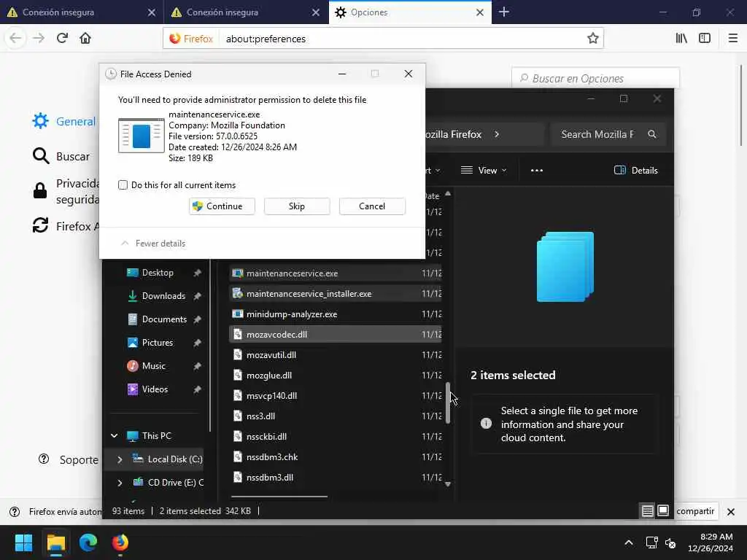Open the Explorer See more ellipsis menu
Viewport: 747px width, 560px height.
536,171
